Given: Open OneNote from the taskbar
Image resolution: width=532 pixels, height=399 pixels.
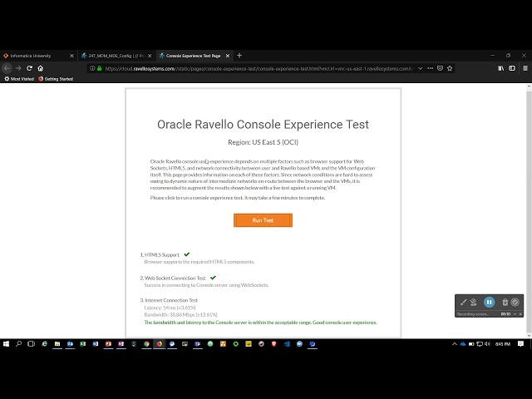Looking at the screenshot, I should pyautogui.click(x=121, y=343).
